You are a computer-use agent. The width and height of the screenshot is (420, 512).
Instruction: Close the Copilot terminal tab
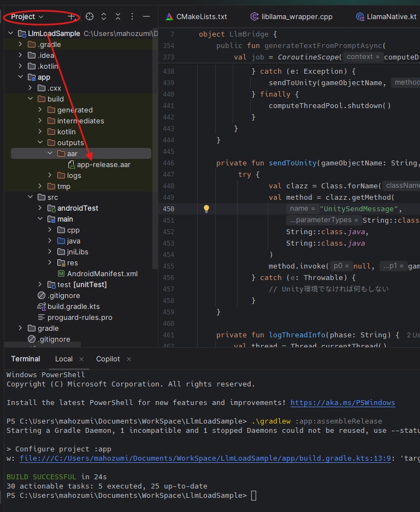pyautogui.click(x=128, y=359)
